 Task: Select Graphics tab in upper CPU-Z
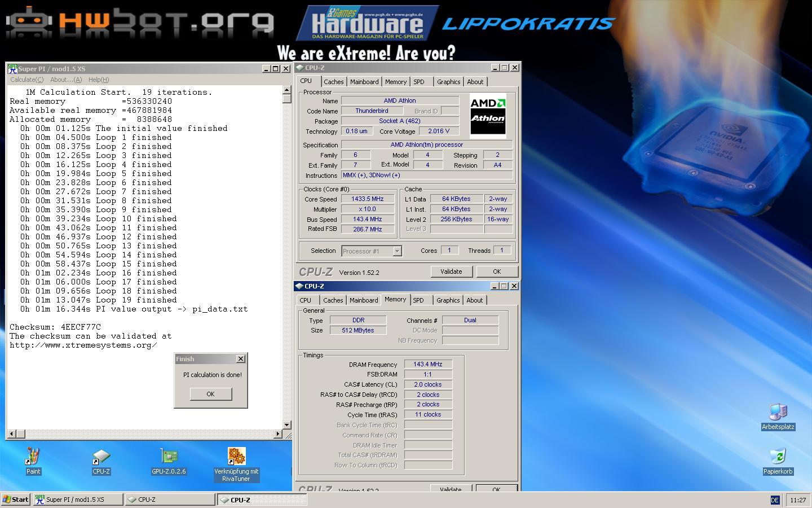pos(449,82)
